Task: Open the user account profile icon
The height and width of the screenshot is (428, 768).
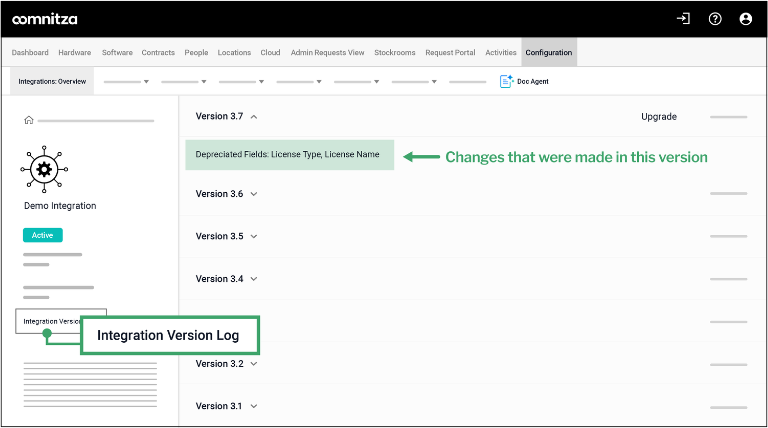Action: tap(745, 19)
